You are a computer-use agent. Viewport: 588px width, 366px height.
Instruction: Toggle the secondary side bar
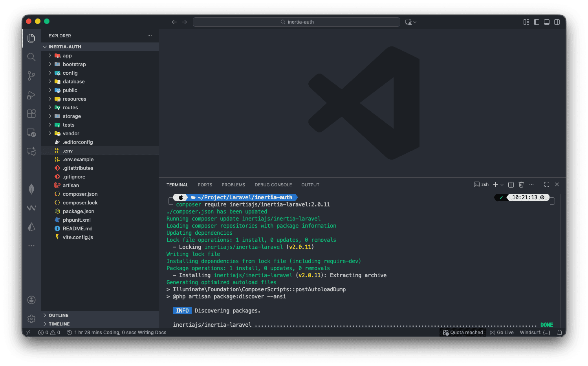557,22
